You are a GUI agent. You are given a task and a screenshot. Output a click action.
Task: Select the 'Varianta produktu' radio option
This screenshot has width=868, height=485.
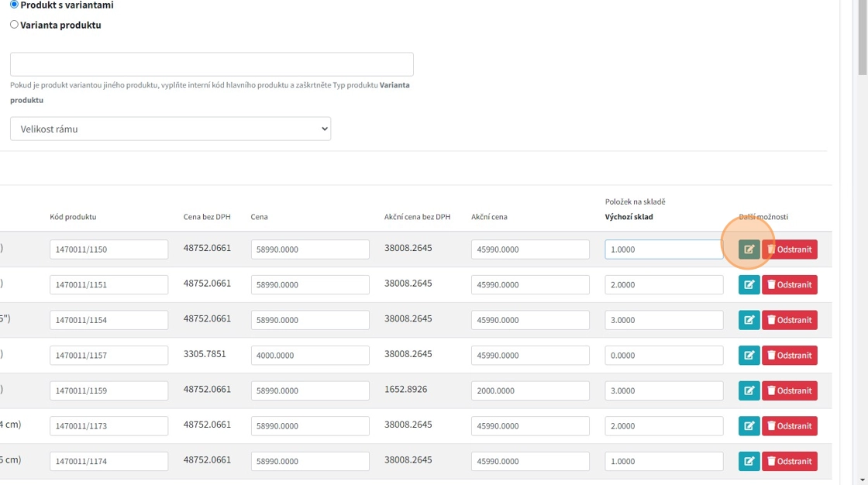(14, 25)
